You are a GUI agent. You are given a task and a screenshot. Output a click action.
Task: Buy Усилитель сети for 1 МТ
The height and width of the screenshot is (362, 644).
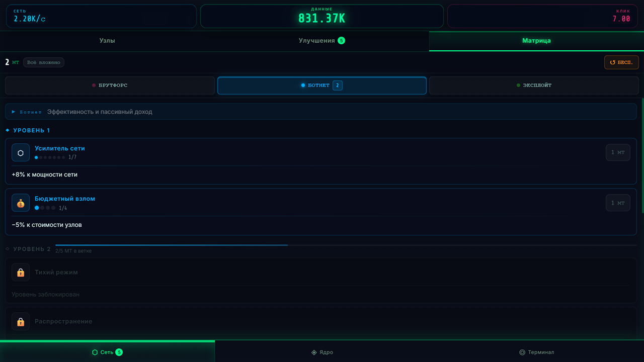618,152
